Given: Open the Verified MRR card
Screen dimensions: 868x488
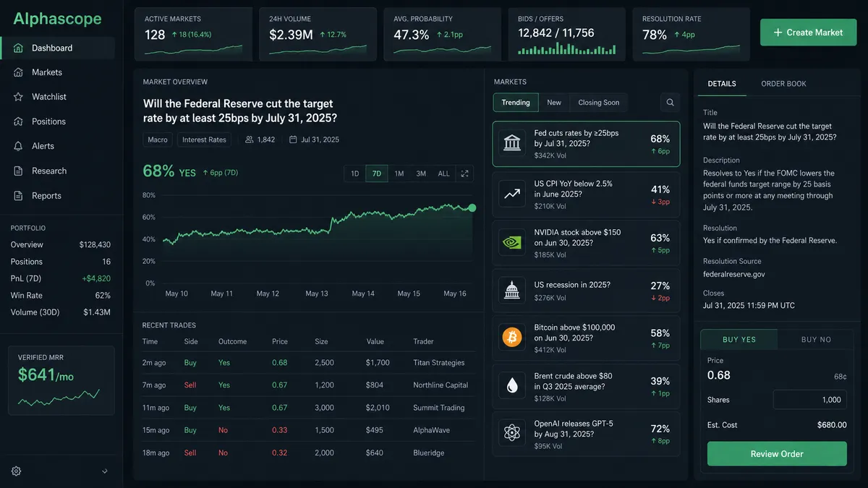Looking at the screenshot, I should click(x=61, y=380).
